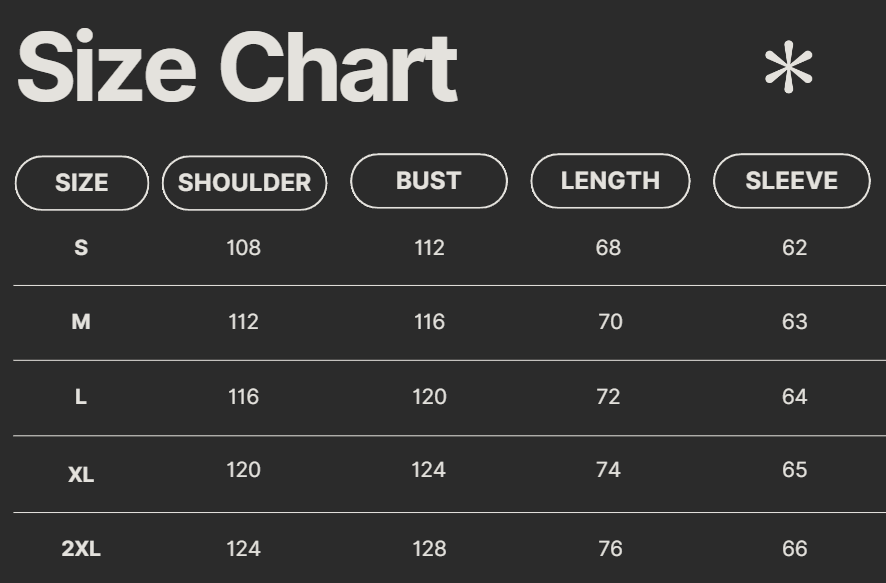Click sleeve value 62 in S row
This screenshot has width=886, height=583.
click(x=794, y=248)
